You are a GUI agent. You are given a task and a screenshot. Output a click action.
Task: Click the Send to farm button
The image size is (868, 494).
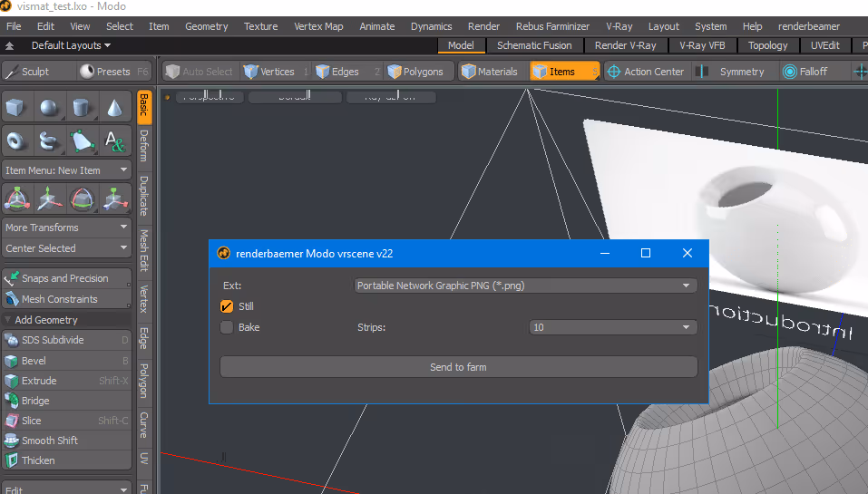pos(458,367)
